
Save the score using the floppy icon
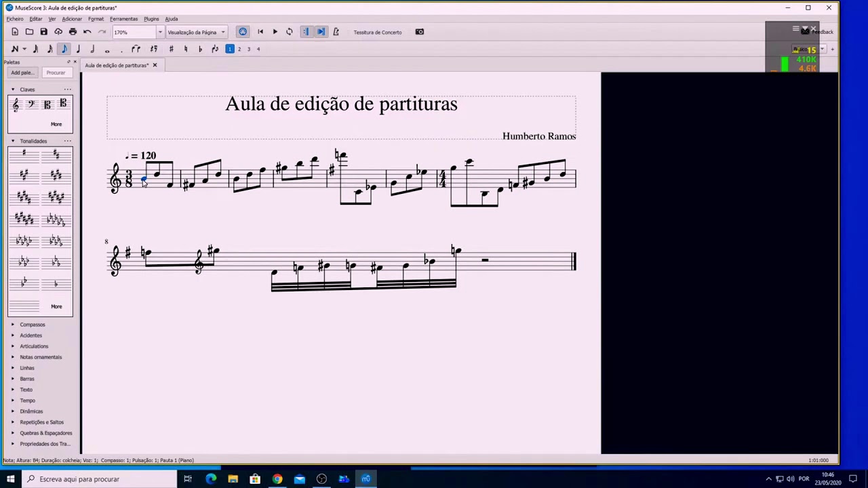(44, 32)
